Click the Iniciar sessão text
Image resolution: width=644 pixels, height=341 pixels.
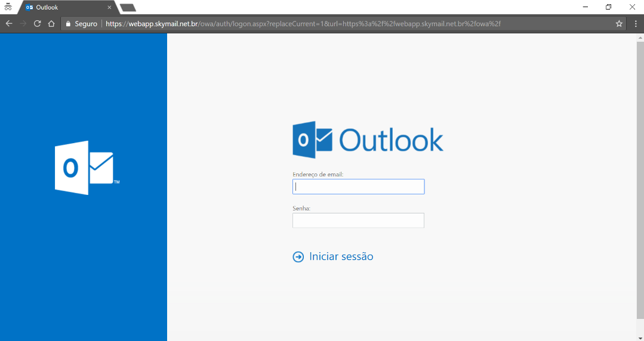pos(341,256)
